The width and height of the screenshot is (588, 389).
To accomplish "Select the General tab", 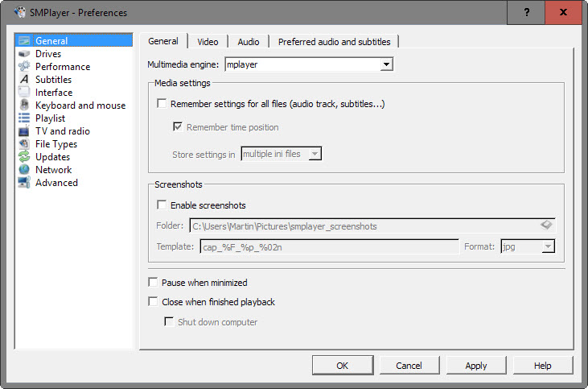I will click(x=163, y=41).
